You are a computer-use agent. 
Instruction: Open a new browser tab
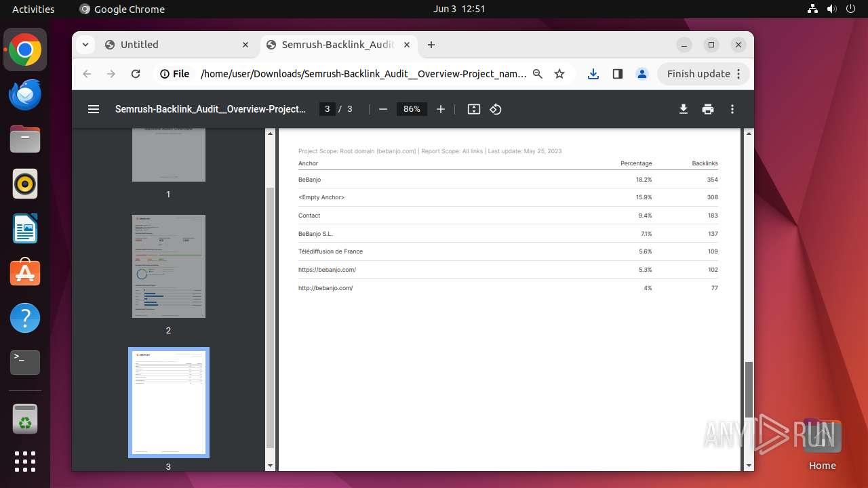click(x=431, y=45)
